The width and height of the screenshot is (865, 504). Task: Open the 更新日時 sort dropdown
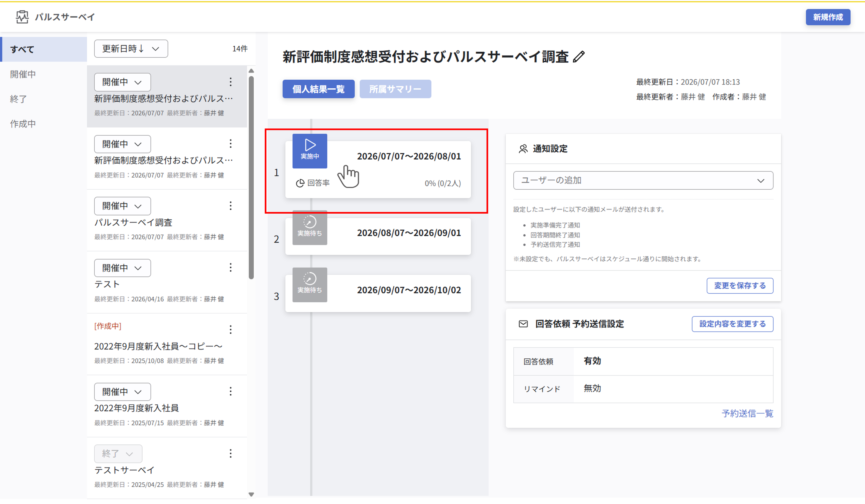(131, 49)
